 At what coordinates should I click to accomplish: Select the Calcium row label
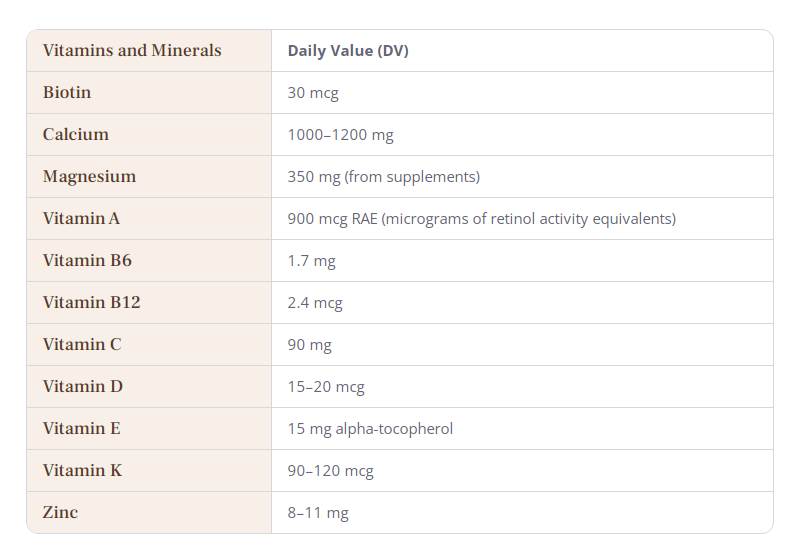pos(76,134)
